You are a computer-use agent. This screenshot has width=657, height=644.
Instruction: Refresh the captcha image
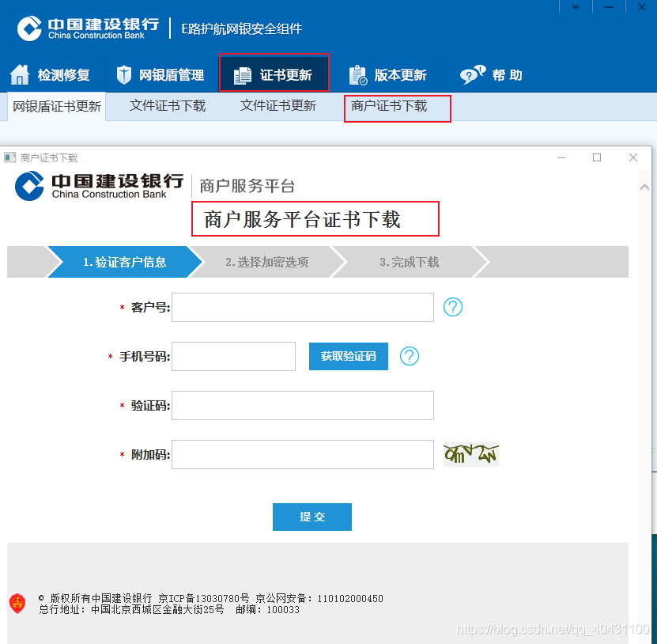(471, 454)
